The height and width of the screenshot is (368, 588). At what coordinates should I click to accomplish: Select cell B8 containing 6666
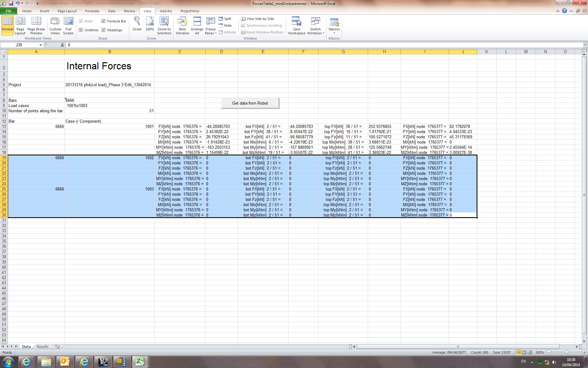(110, 100)
